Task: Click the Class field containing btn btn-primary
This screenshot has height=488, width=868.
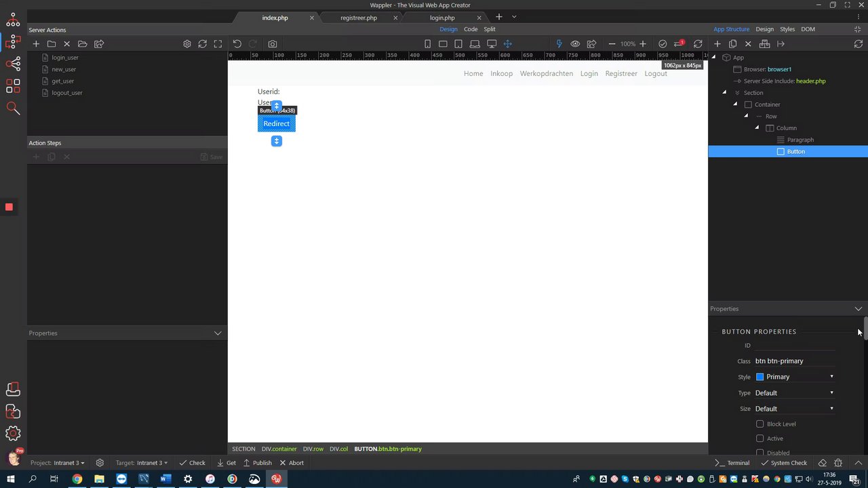Action: (x=795, y=361)
